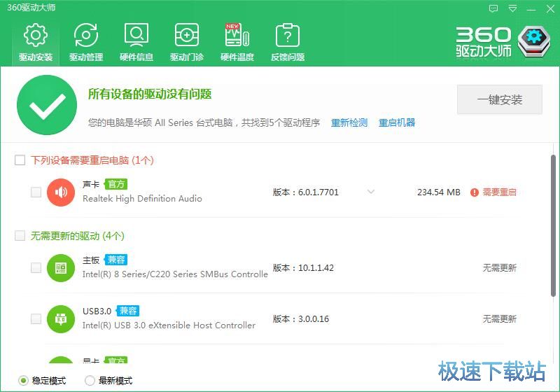Click the large green checkmark status icon
Image resolution: width=560 pixels, height=392 pixels.
pos(47,105)
